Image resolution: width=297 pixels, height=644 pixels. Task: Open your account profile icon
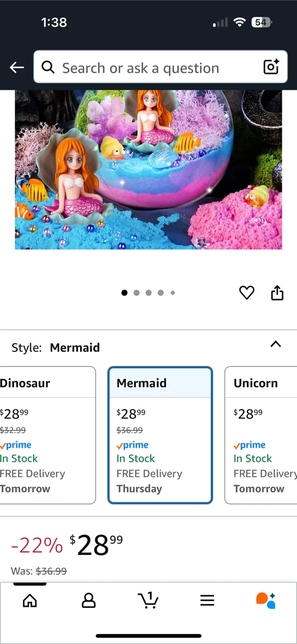tap(89, 601)
